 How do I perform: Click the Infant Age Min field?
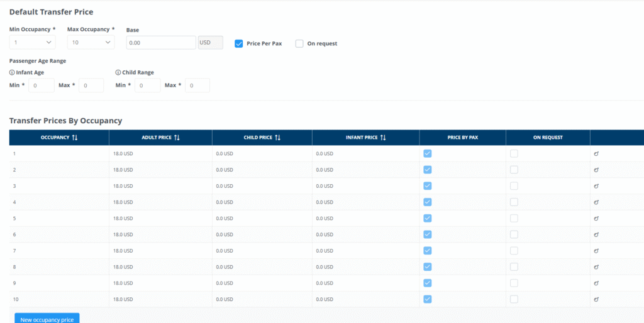point(42,85)
